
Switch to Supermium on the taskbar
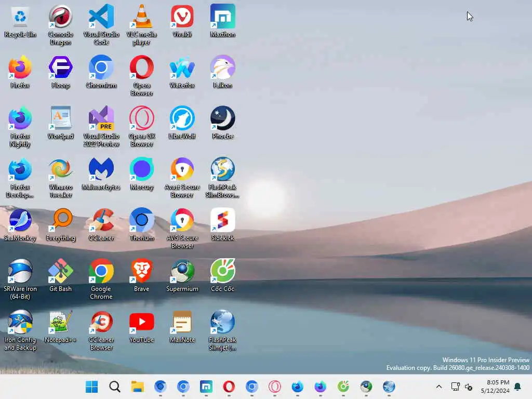(x=366, y=387)
